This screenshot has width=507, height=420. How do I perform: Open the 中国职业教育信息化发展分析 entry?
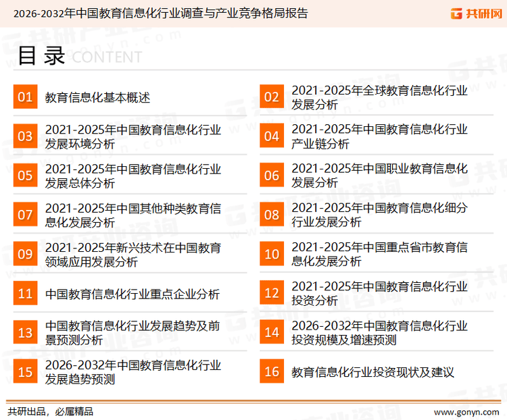379,176
